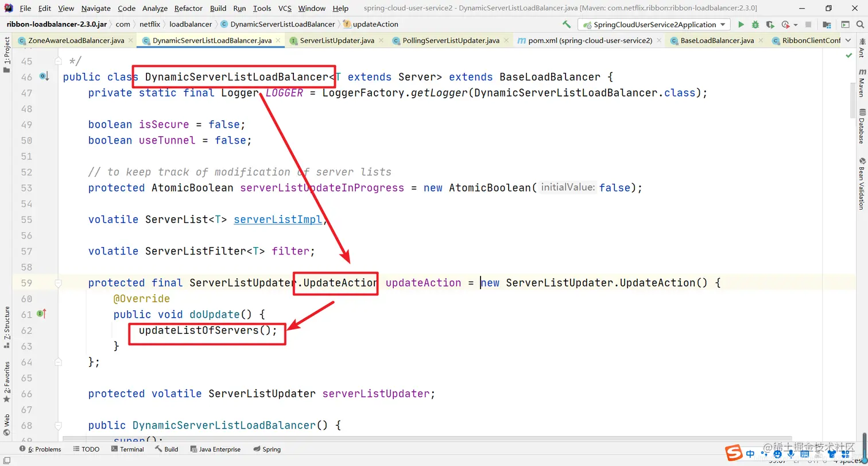Open the Tools menu
Viewport: 868px width, 466px height.
click(x=262, y=8)
